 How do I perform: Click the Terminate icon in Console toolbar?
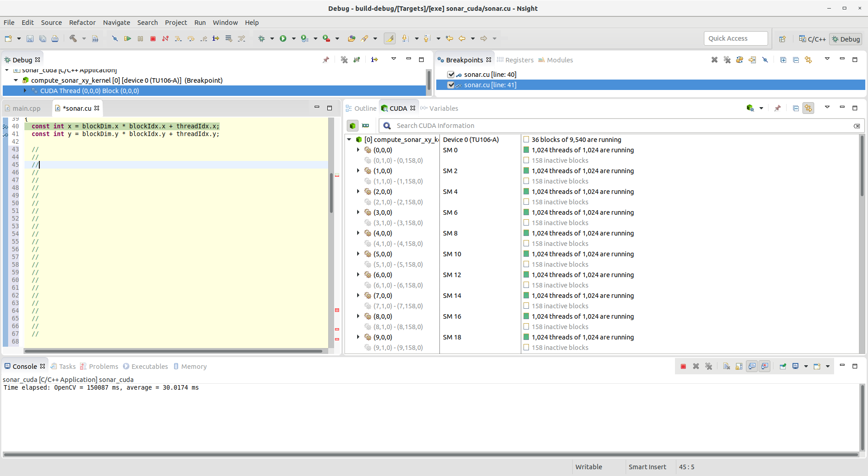click(684, 366)
